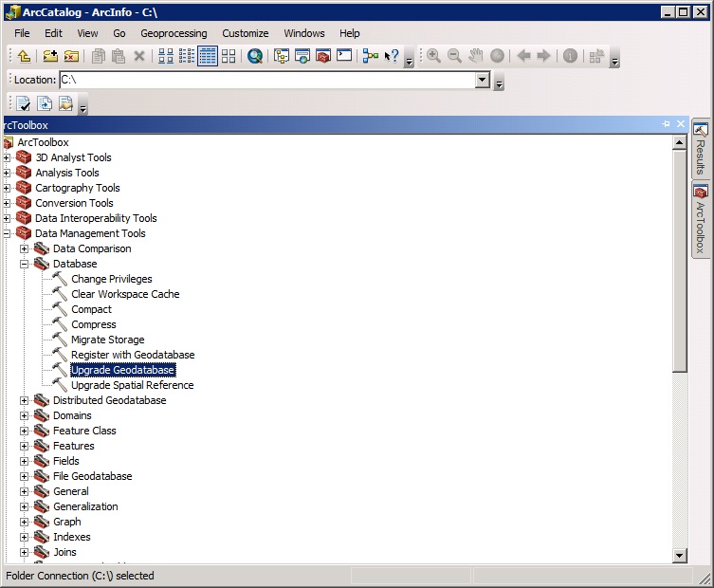This screenshot has height=588, width=714.
Task: Expand the Indexes toolset
Action: point(24,537)
